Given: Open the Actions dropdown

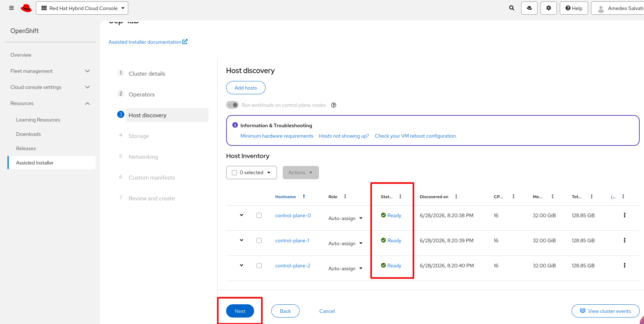Looking at the screenshot, I should [301, 172].
